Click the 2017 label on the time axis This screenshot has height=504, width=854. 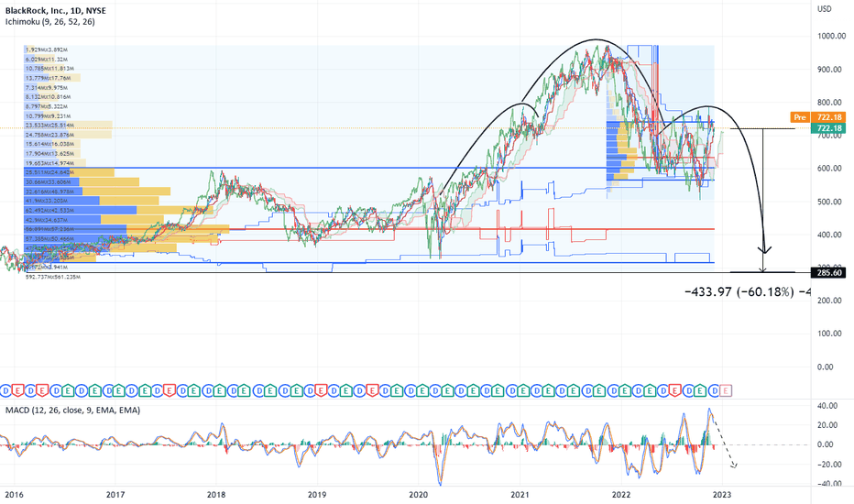coord(115,495)
